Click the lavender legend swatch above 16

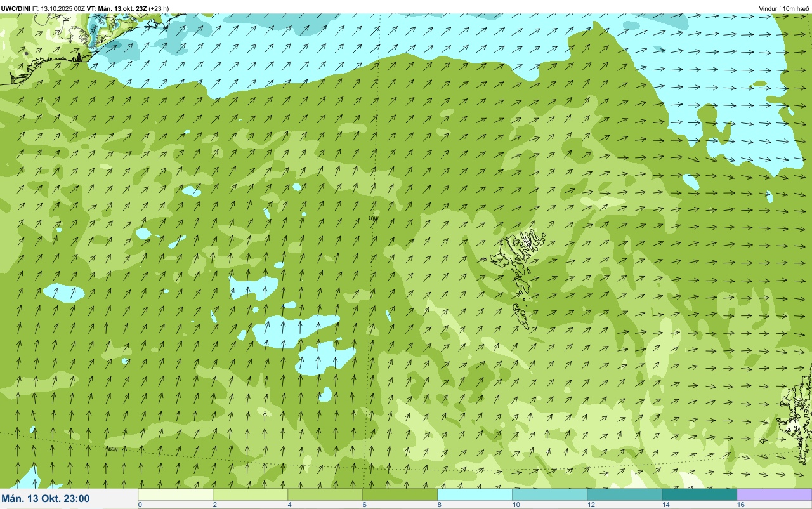pos(775,494)
